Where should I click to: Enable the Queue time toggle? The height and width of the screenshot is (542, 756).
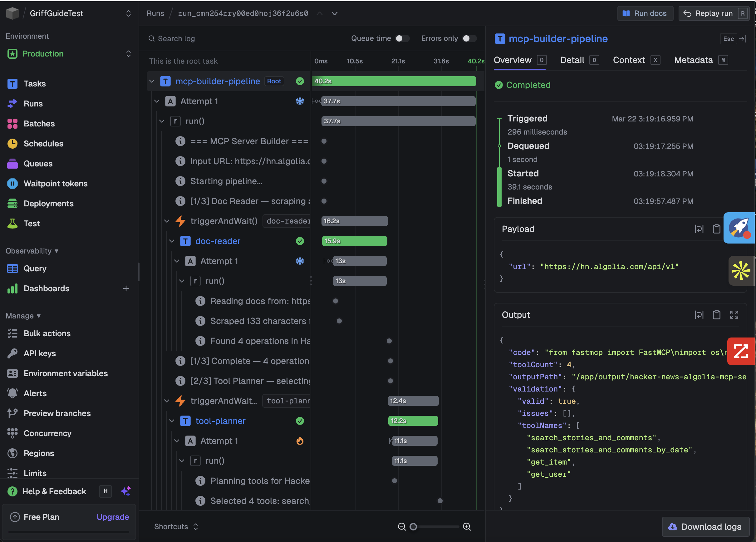click(x=402, y=38)
